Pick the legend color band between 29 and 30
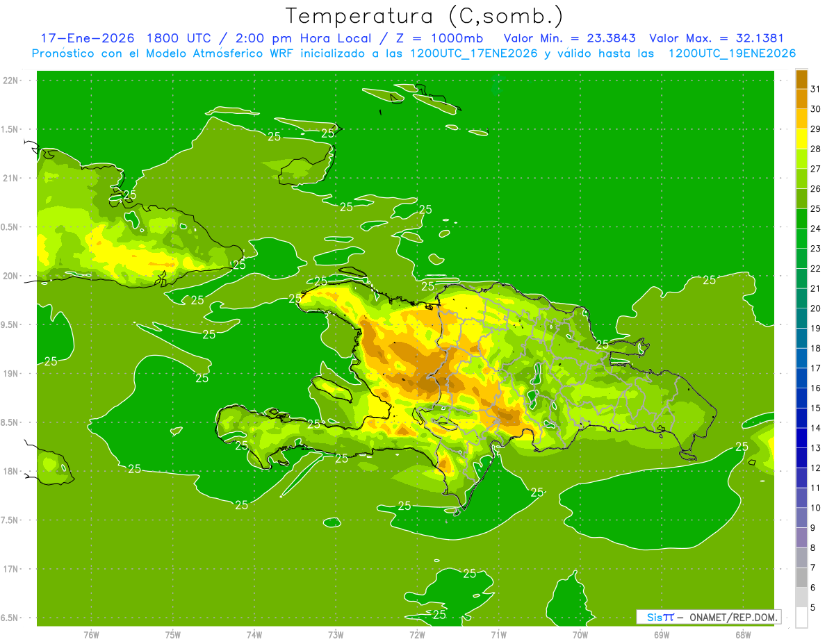 (801, 119)
